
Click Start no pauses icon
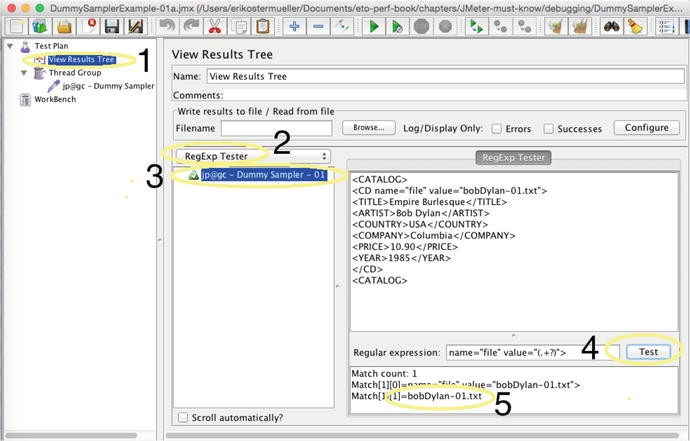[397, 26]
